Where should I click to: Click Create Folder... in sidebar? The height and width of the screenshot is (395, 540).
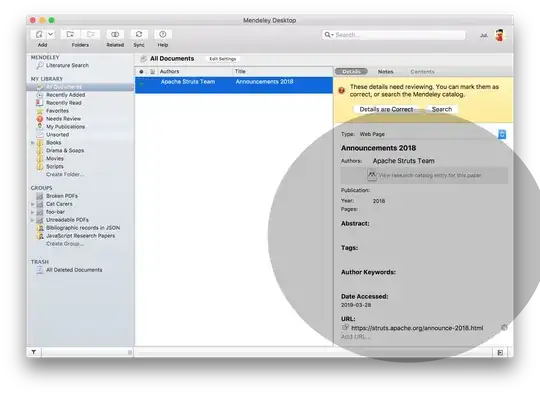pyautogui.click(x=65, y=174)
